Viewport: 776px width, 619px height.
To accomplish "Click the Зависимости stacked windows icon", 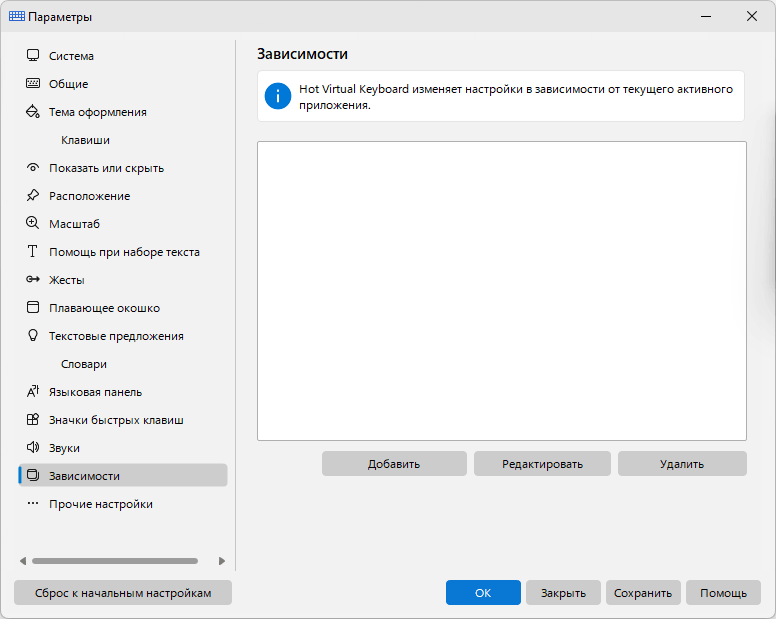I will (x=33, y=476).
